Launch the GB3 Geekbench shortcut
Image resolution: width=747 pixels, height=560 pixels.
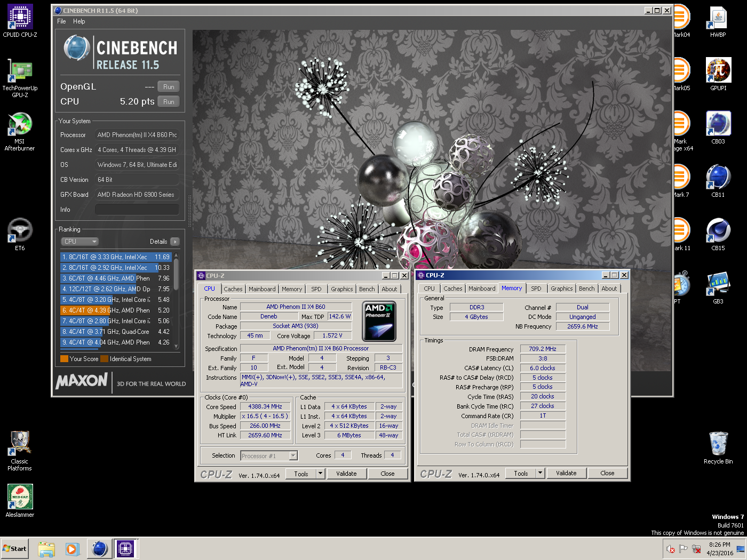pos(718,288)
